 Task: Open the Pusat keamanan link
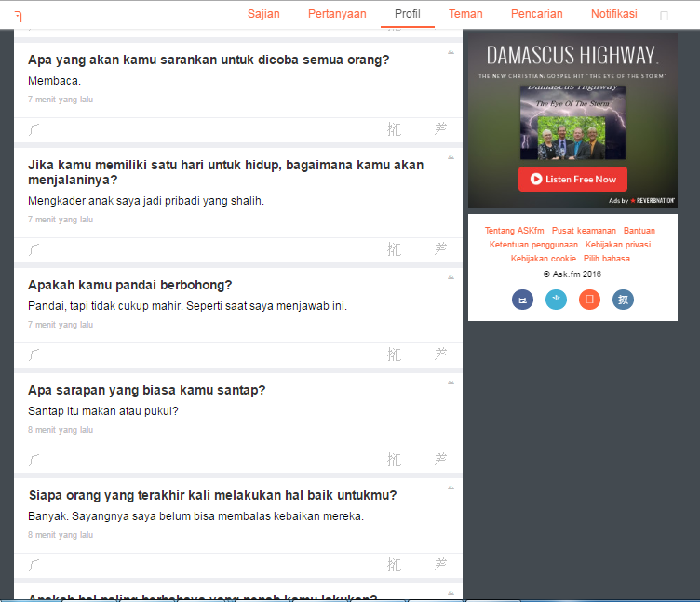(584, 231)
